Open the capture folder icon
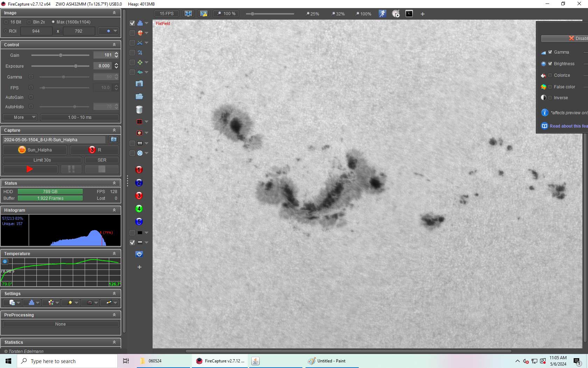 [139, 96]
